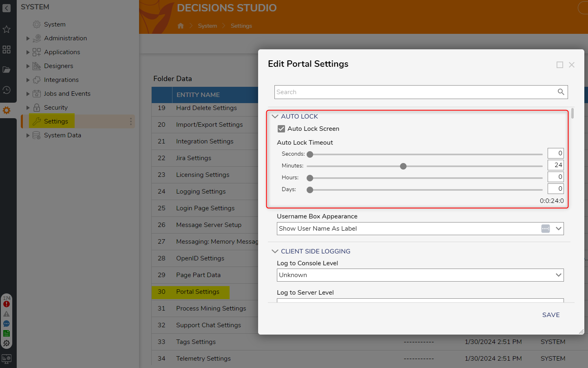588x368 pixels.
Task: Click the Applications icon in the tree
Action: point(37,52)
